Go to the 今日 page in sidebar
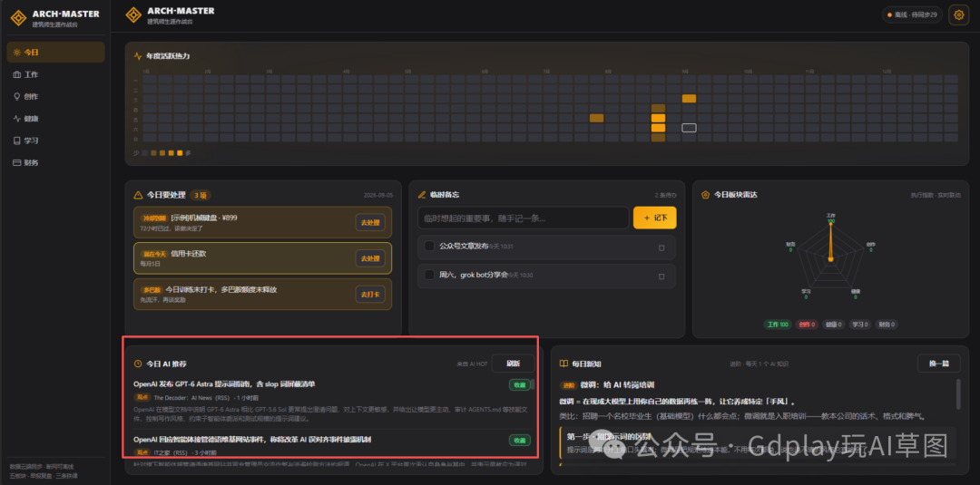Viewport: 980px width, 485px height. (55, 53)
